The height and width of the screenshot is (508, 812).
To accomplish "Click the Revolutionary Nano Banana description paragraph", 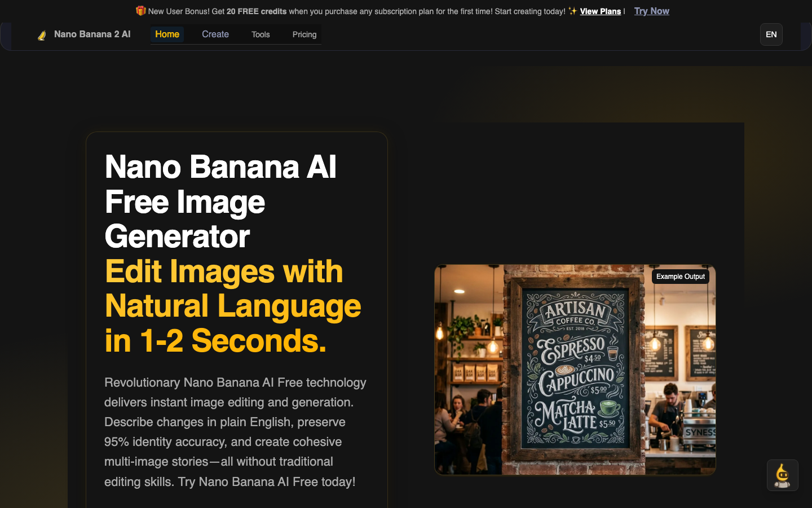I will [235, 432].
